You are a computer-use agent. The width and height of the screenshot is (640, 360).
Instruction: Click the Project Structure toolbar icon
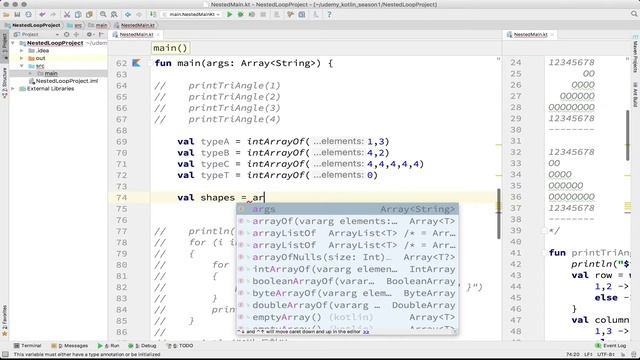302,14
